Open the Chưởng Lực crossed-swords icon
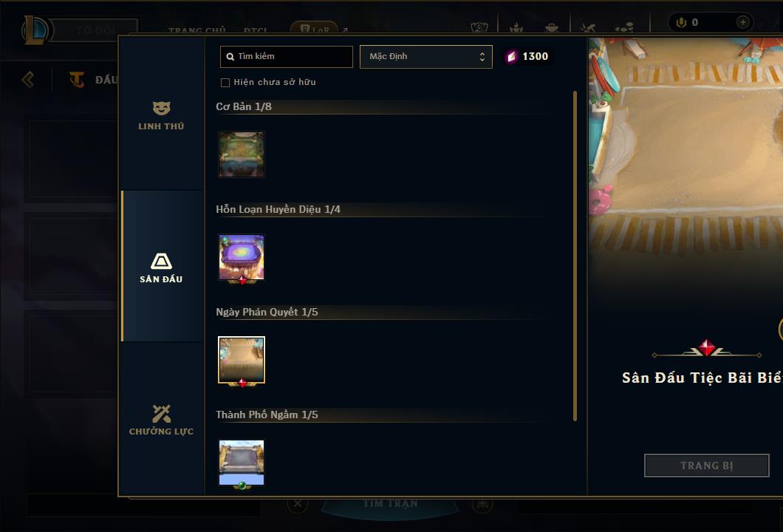The image size is (783, 532). pos(161,414)
